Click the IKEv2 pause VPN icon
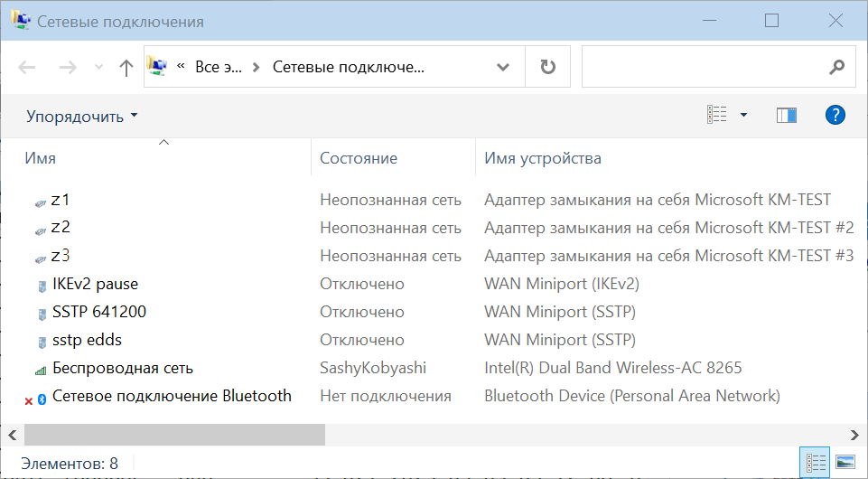 (42, 286)
